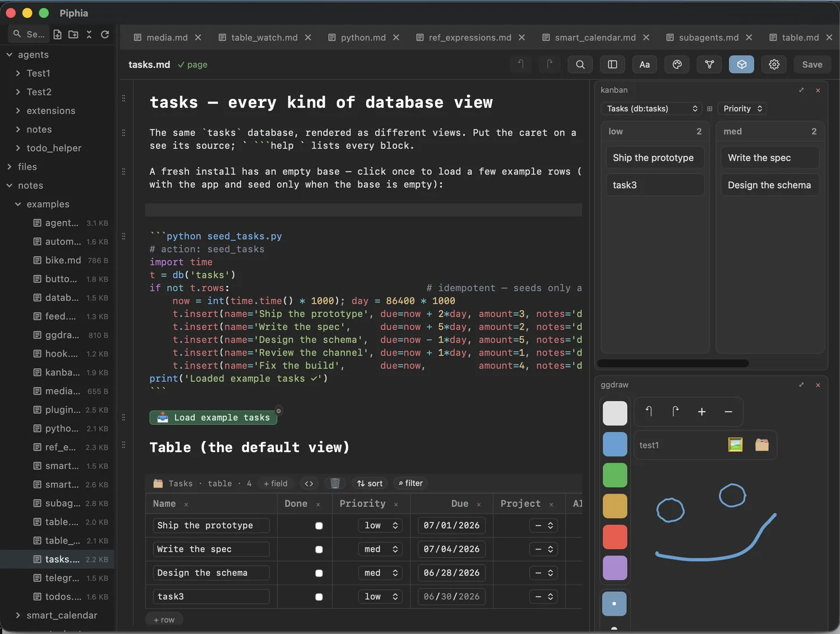Screen dimensions: 840x634
Task: Pick the green color swatch in ggdraw
Action: 614,475
